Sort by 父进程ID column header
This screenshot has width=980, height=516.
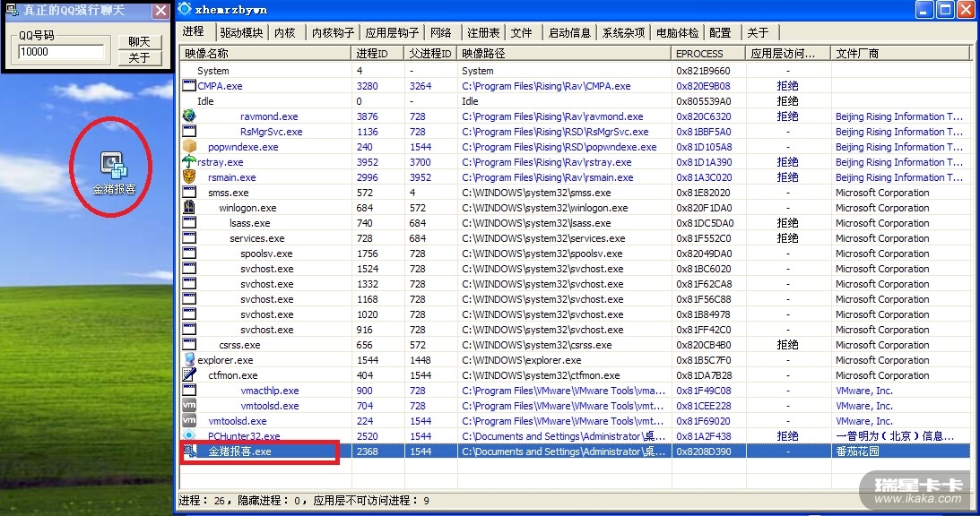[x=430, y=54]
